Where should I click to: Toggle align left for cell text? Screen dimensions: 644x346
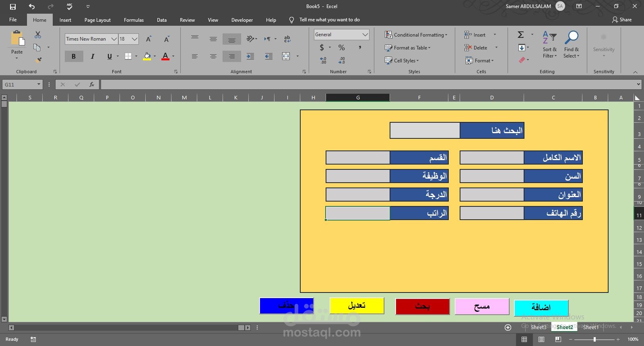(195, 56)
